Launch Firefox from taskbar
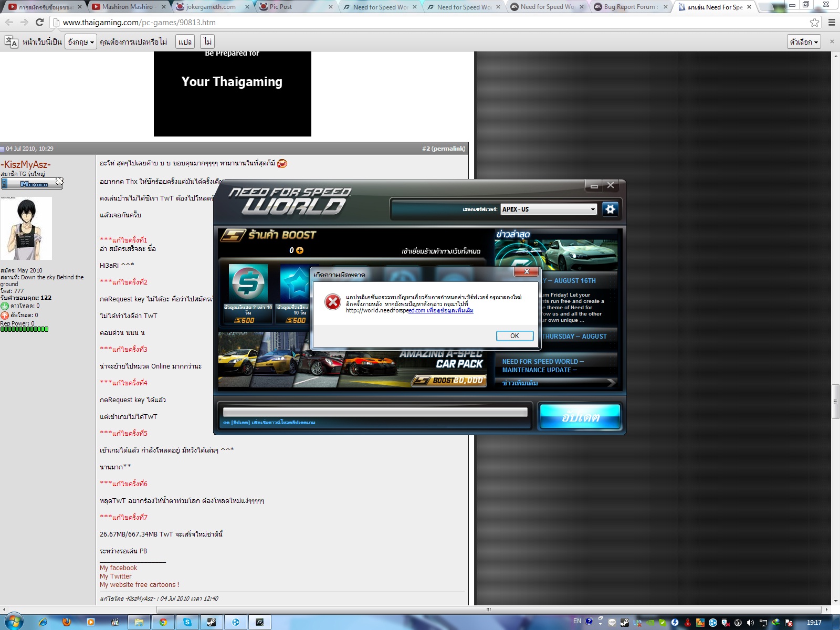 (67, 622)
